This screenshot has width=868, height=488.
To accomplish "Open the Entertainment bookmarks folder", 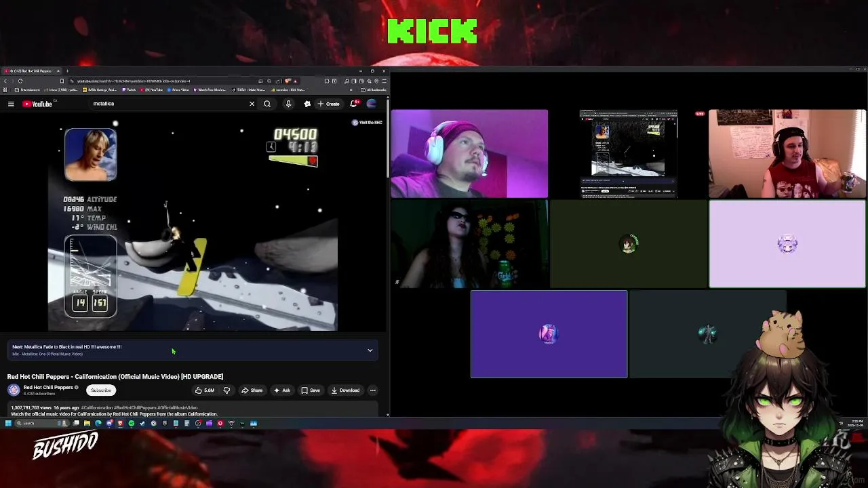I will point(27,89).
